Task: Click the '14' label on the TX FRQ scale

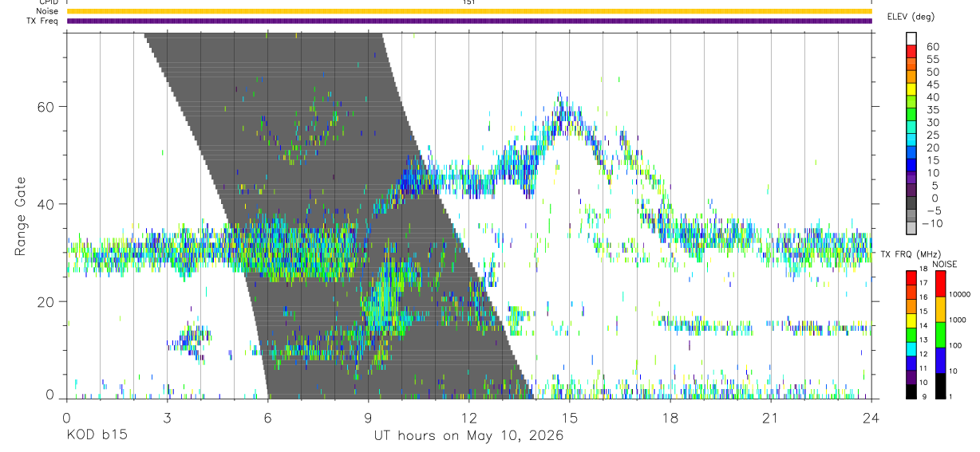Action: click(923, 326)
